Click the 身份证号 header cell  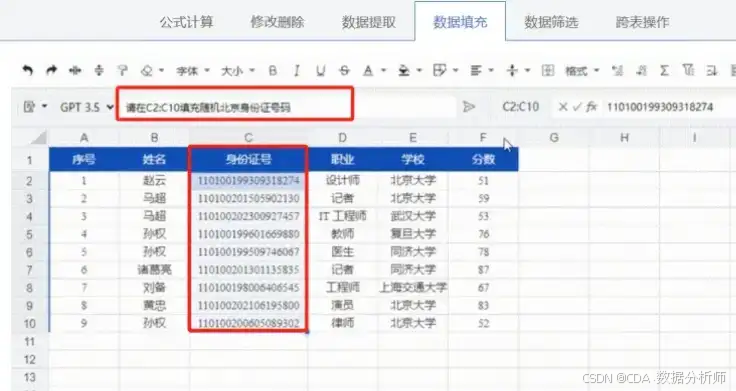(x=249, y=160)
